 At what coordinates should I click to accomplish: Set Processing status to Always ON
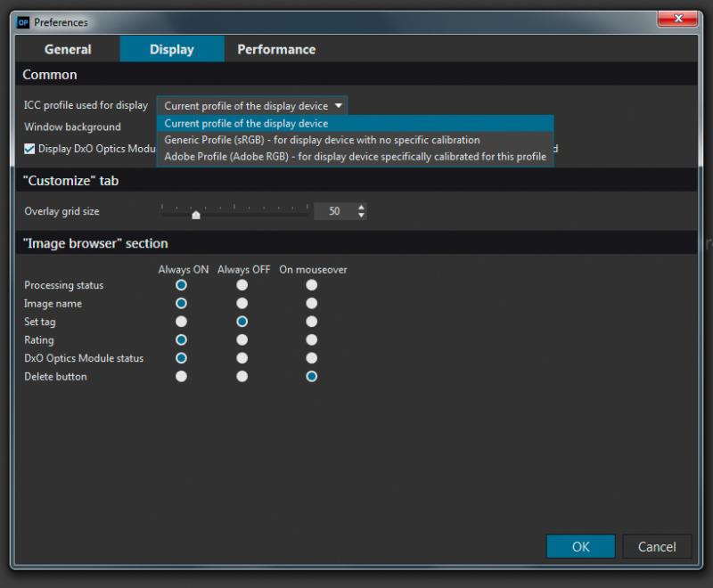click(x=182, y=285)
